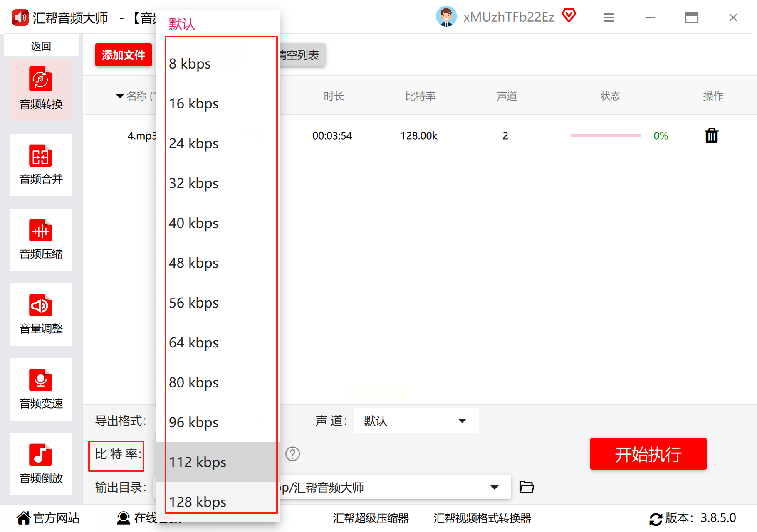Sort list by 名称 column arrow

point(120,96)
